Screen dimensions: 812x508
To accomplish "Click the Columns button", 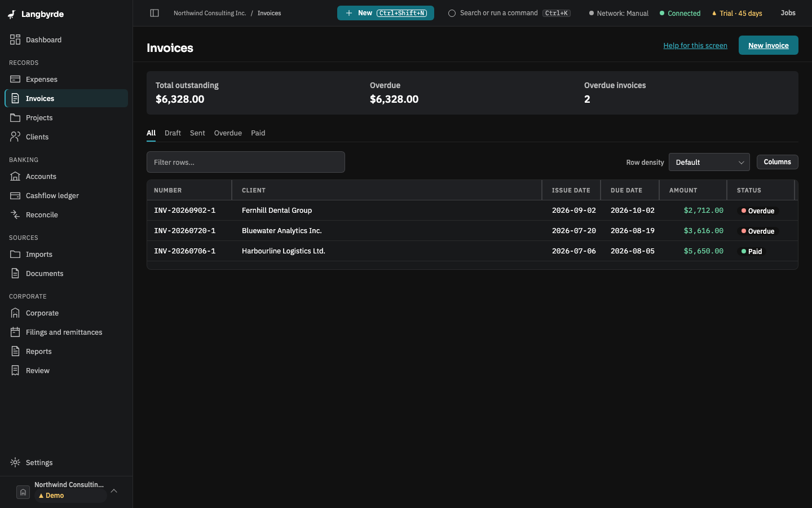I will [778, 162].
